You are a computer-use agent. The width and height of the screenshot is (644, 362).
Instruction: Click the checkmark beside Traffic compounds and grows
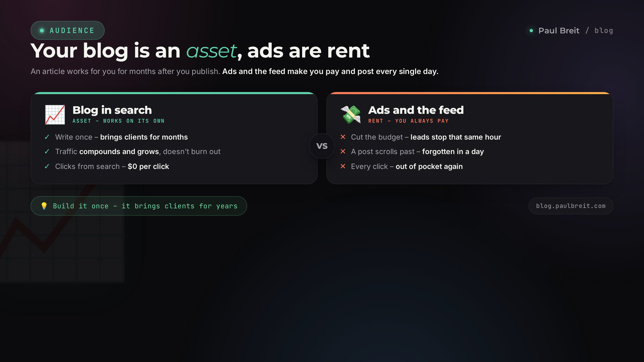click(47, 151)
